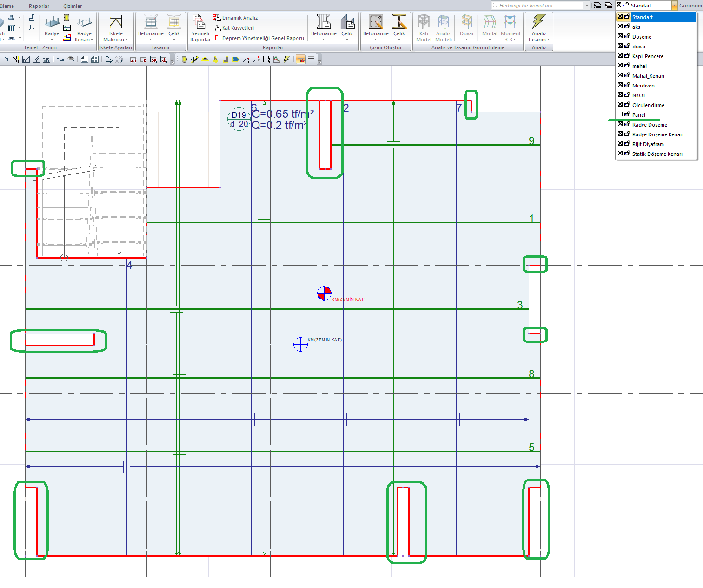Expand the first toolbar overflow arrow
The height and width of the screenshot is (588, 703).
(172, 61)
